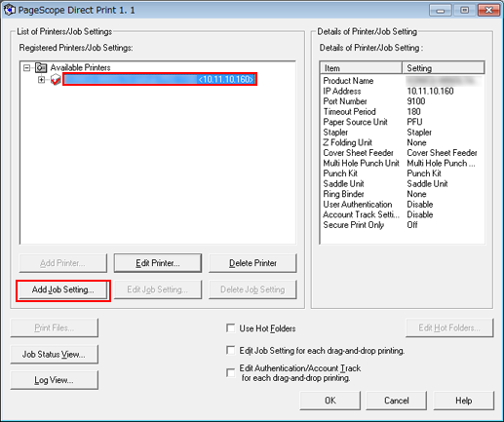The image size is (504, 422).
Task: Confirm with the OK button
Action: pyautogui.click(x=330, y=401)
